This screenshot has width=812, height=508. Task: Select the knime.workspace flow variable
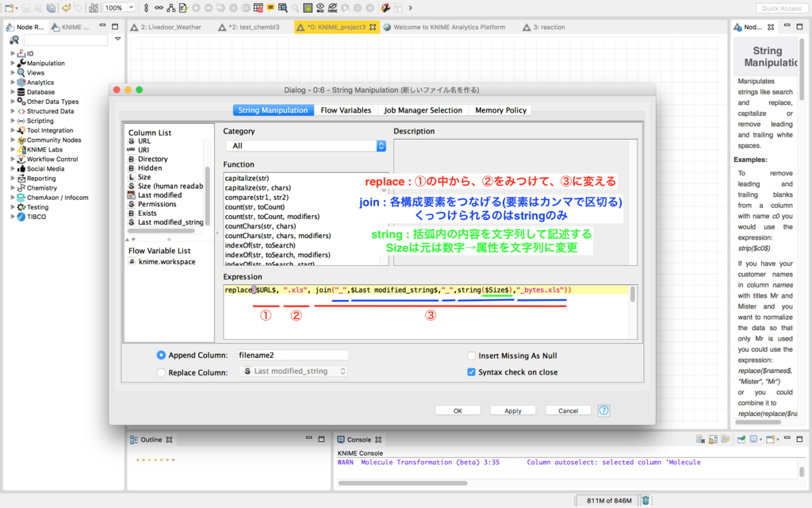(167, 262)
